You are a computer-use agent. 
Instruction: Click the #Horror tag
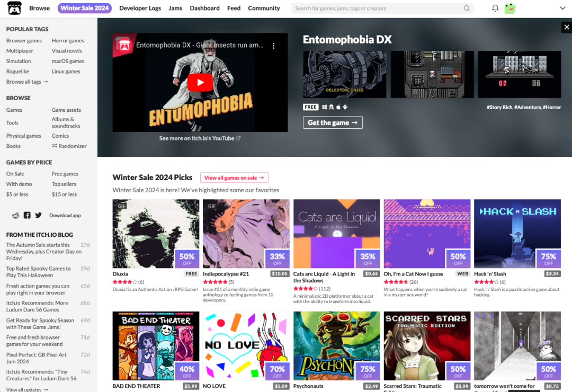click(552, 108)
